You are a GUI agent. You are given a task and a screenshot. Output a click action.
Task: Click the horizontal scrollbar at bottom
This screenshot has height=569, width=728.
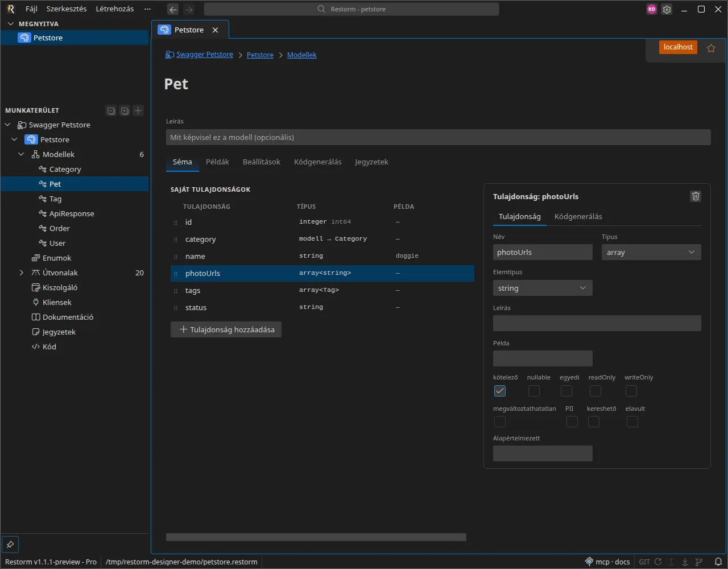316,537
